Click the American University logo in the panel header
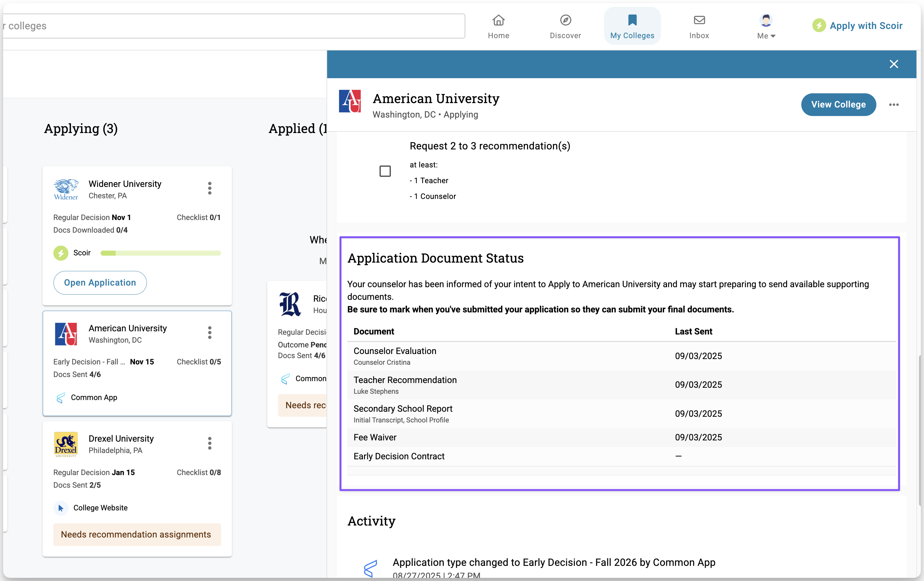The image size is (924, 581). pos(350,101)
